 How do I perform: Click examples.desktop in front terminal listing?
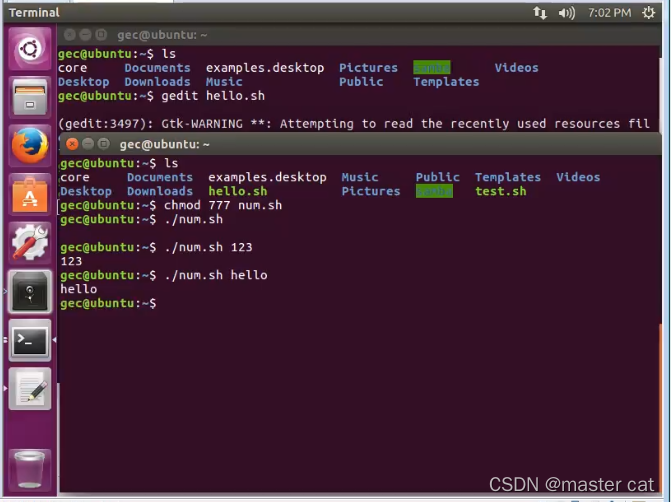point(267,177)
